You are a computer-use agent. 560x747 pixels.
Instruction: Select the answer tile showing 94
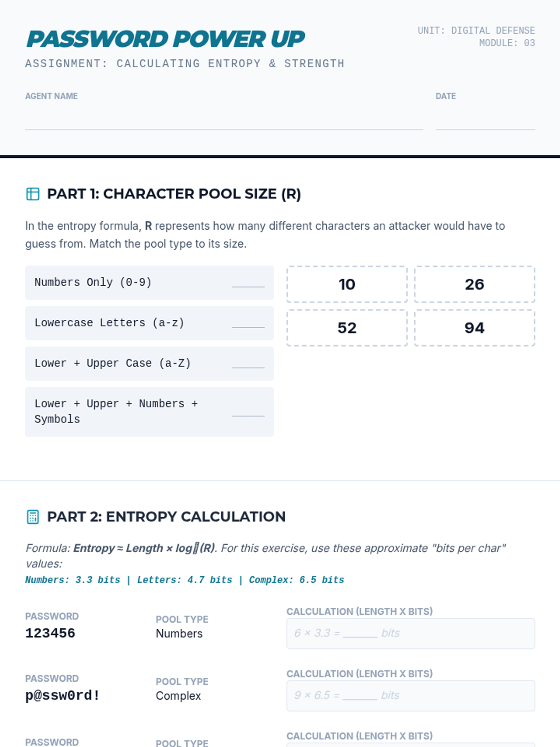point(474,328)
